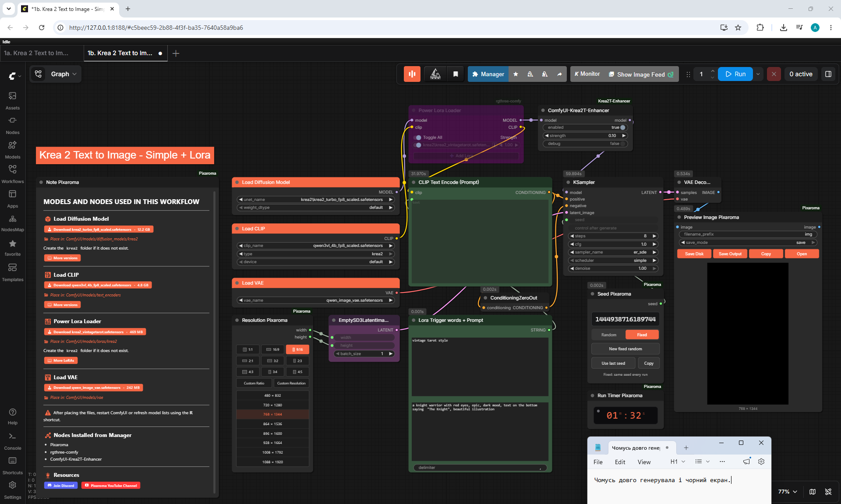Open the unet_name model dropdown
841x504 pixels.
click(315, 200)
